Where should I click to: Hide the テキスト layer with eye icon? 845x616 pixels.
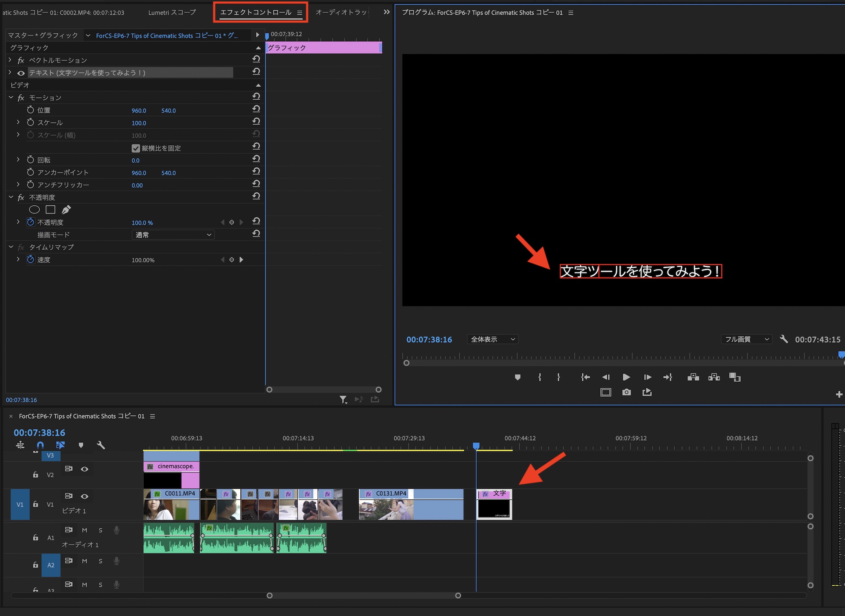coord(21,73)
